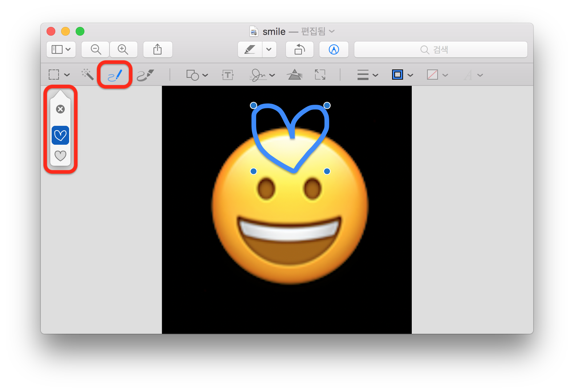Open the text style A button
The width and height of the screenshot is (574, 392).
(x=468, y=75)
